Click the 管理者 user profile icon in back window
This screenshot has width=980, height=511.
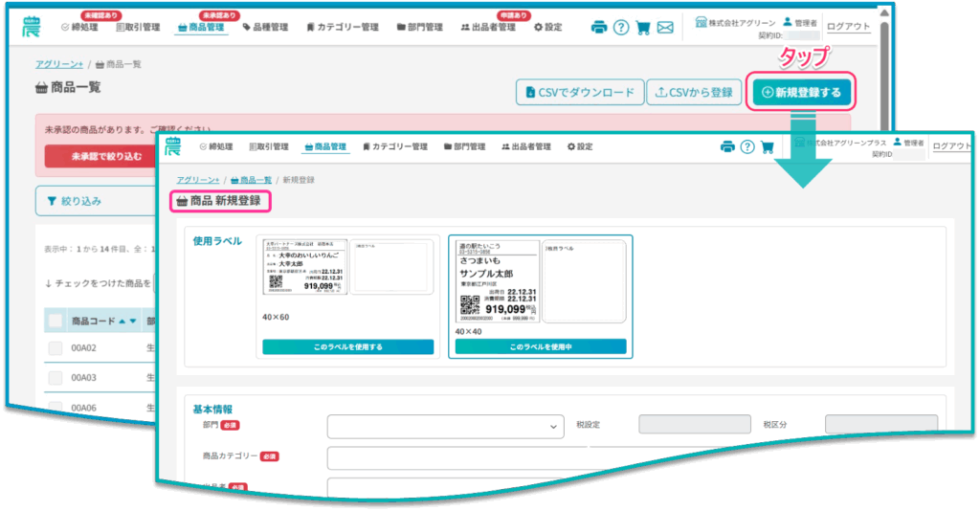tap(788, 21)
